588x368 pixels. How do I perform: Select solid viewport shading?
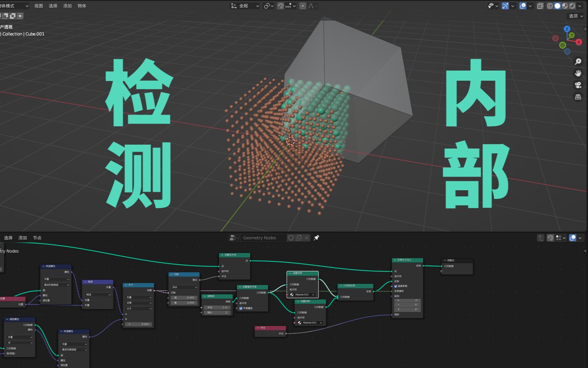pyautogui.click(x=558, y=6)
